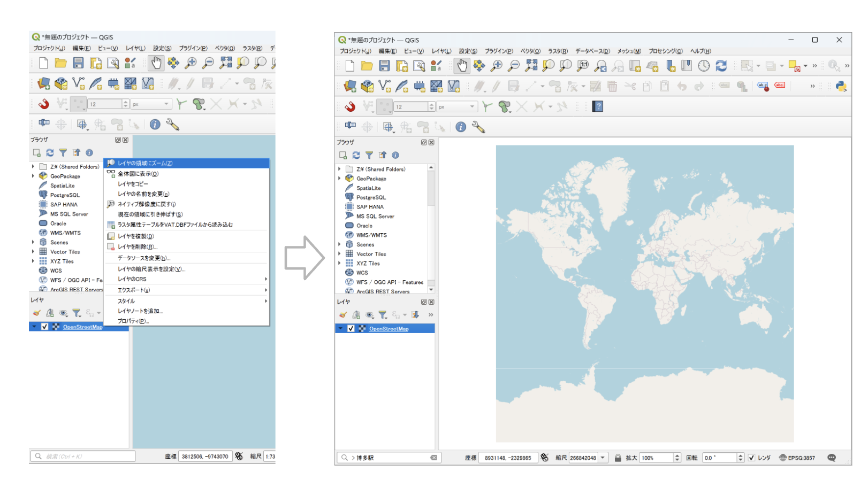
Task: Click the EPSG:3857 CRS button
Action: (801, 458)
